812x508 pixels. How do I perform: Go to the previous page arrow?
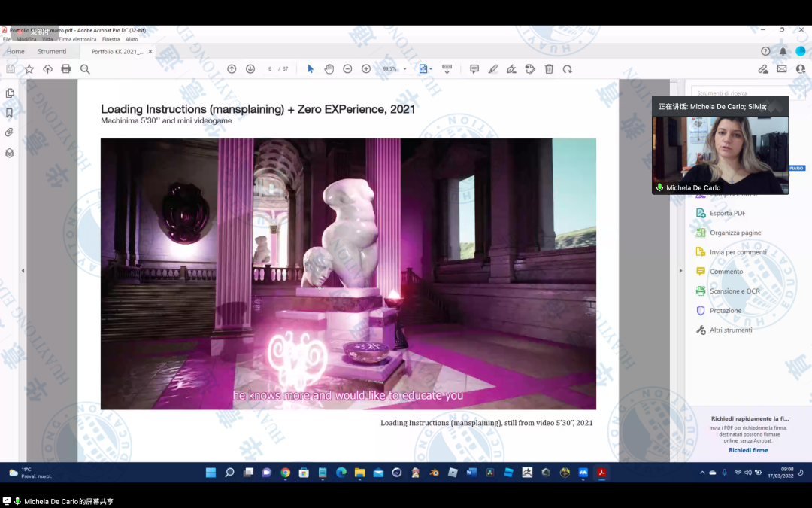[232, 69]
